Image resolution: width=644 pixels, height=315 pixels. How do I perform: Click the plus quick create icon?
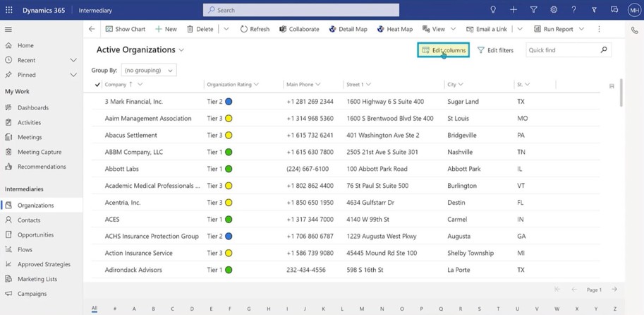pos(514,10)
